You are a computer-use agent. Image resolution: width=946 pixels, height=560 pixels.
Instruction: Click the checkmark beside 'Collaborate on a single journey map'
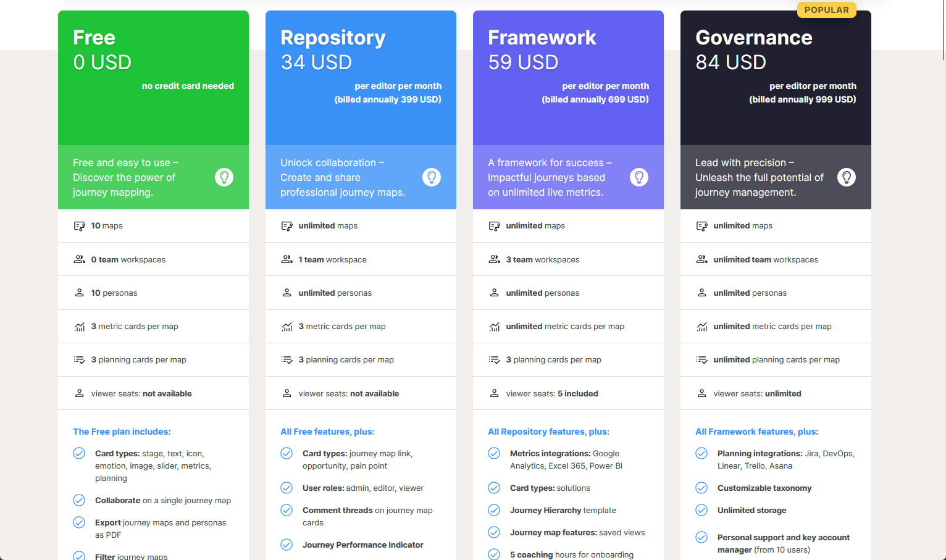point(79,500)
